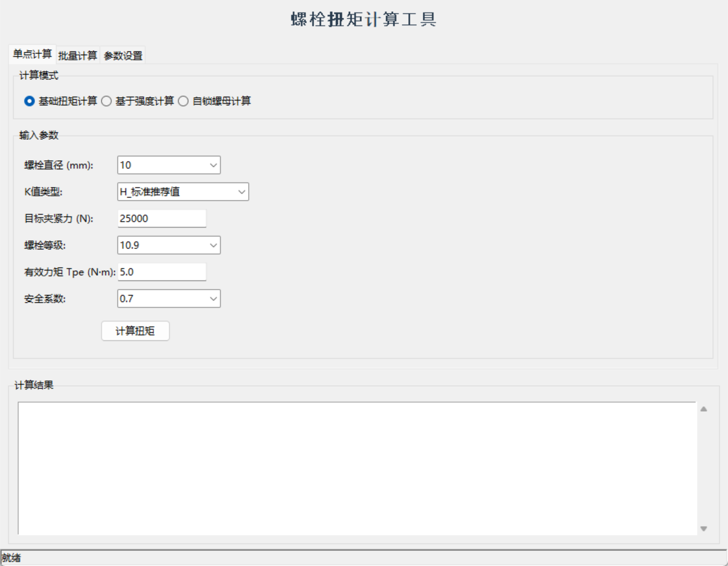Expand the K值类型 combo box
Viewport: 728px width, 566px height.
tap(242, 192)
